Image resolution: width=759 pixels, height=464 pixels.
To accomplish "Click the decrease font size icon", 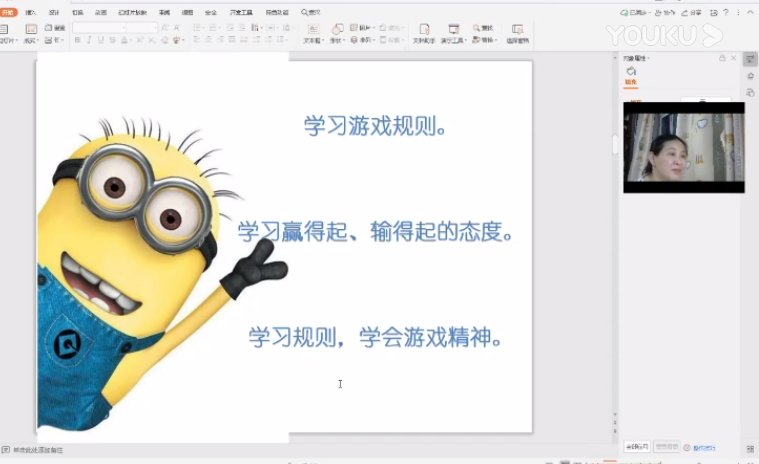I will pos(177,28).
